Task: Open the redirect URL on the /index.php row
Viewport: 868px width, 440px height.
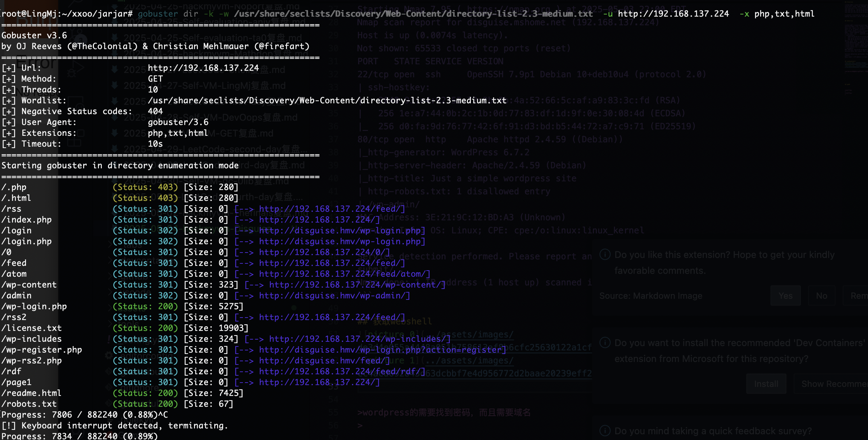Action: (317, 220)
